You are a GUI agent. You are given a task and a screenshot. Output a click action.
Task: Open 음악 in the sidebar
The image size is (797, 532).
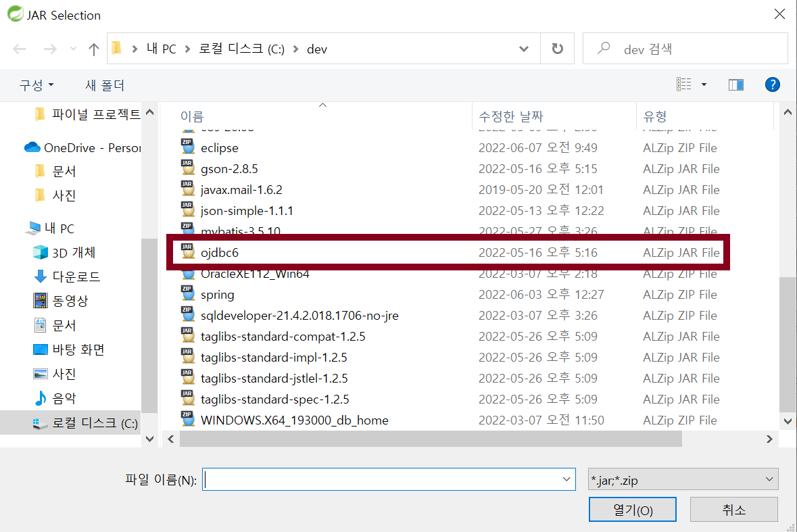pyautogui.click(x=55, y=398)
